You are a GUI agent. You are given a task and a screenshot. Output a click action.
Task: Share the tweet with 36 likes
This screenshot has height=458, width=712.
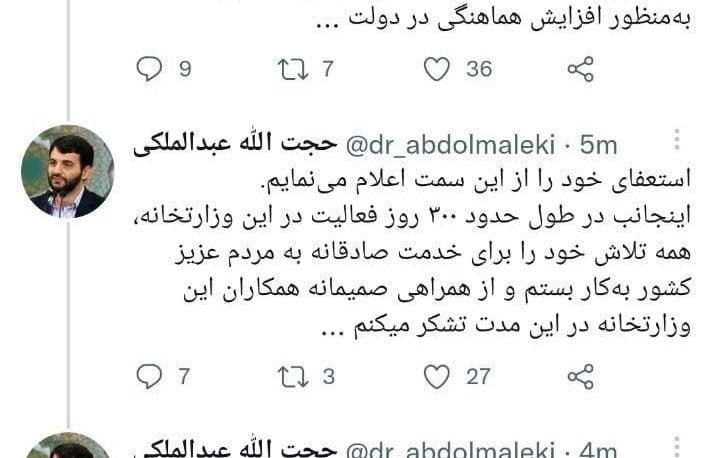coord(581,69)
